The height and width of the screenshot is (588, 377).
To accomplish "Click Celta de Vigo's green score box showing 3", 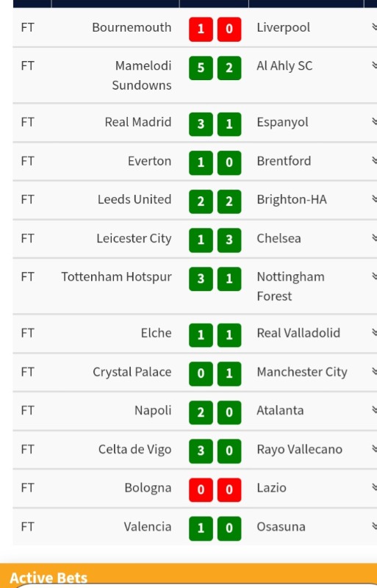I will (201, 451).
